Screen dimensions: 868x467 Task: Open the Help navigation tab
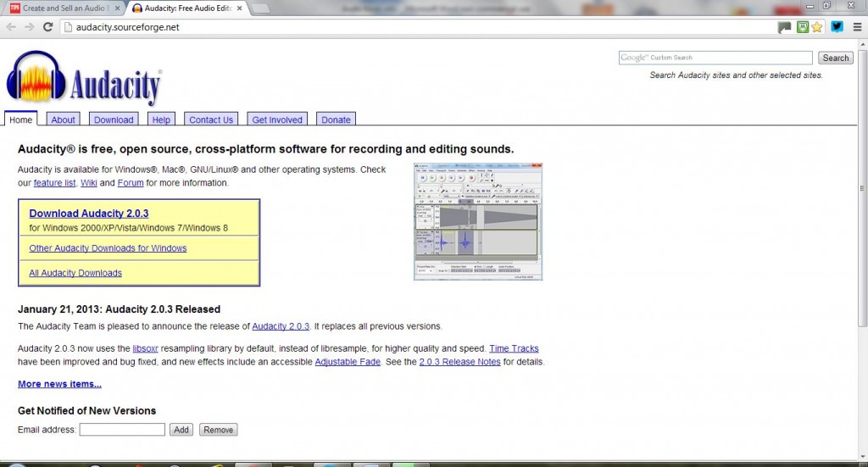point(161,120)
